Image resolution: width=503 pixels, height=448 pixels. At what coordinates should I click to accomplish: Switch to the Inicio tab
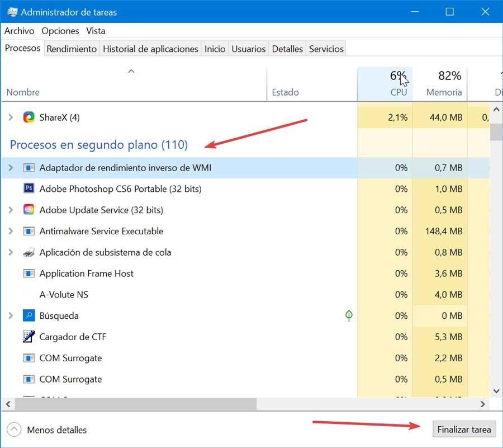click(x=215, y=49)
